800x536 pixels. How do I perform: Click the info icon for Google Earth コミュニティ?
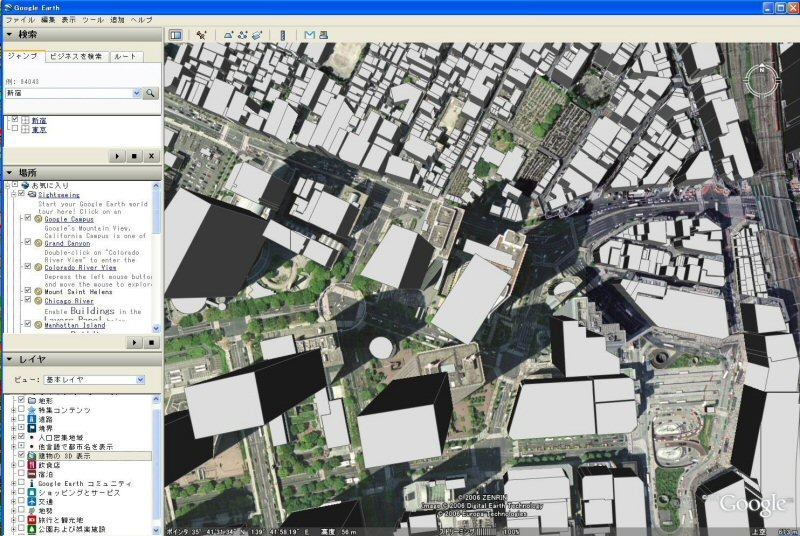tap(32, 483)
